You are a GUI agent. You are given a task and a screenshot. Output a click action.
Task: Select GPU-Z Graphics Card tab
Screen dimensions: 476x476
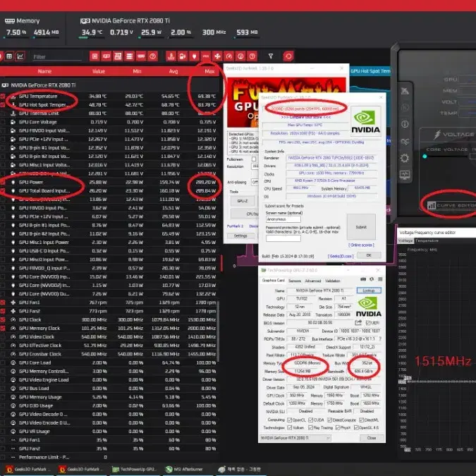point(273,280)
